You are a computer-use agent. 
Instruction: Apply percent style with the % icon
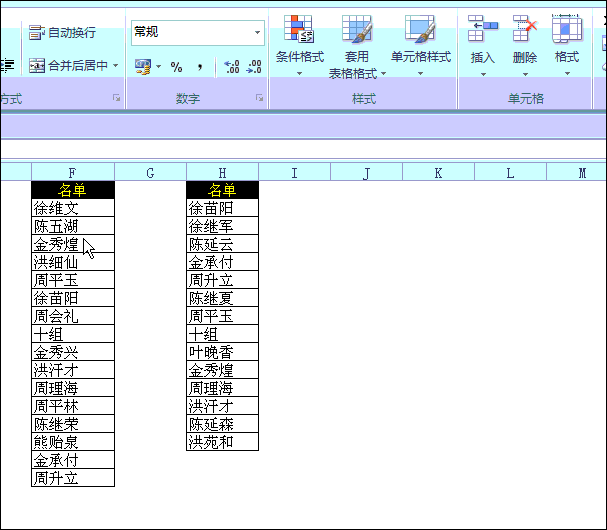point(177,67)
